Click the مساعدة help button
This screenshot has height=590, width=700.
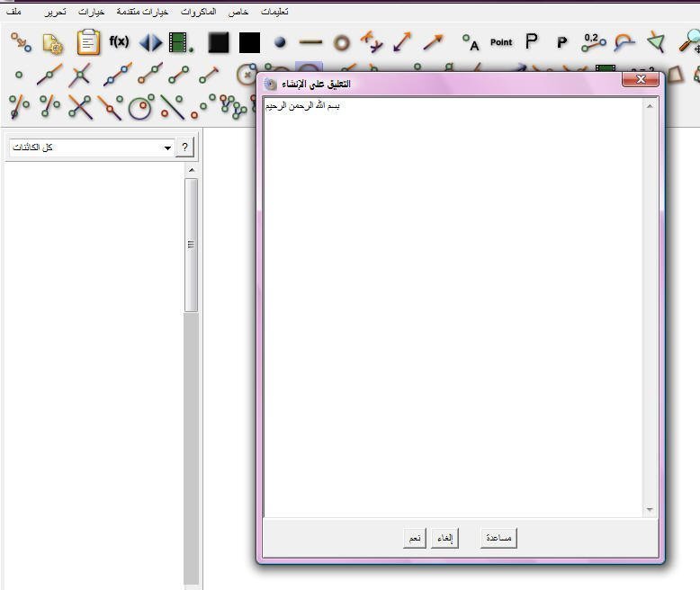point(498,538)
